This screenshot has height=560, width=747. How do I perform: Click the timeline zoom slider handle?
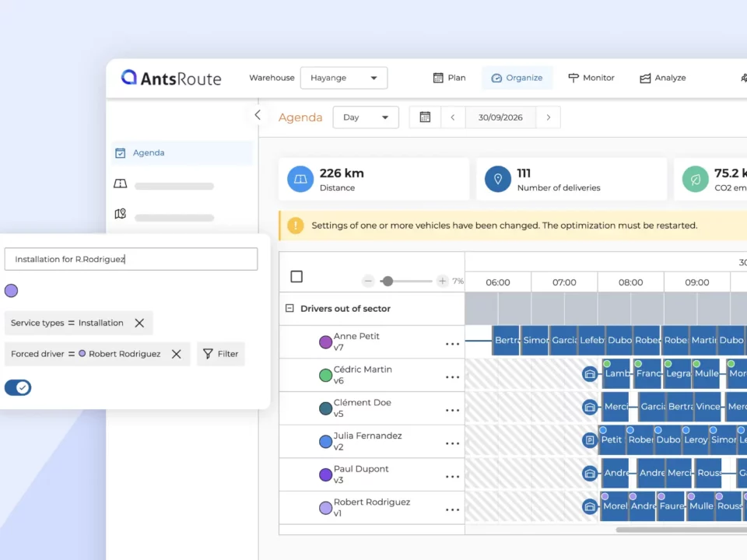(388, 282)
